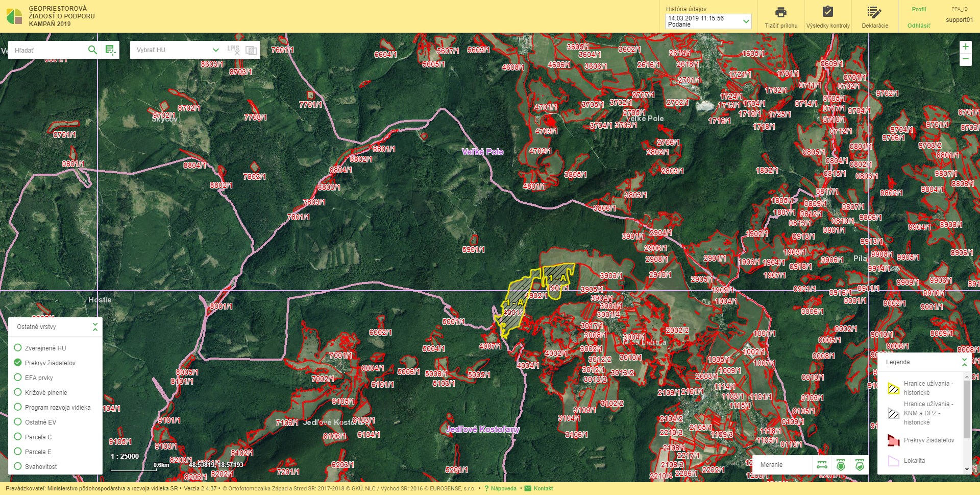This screenshot has width=980, height=495.
Task: Click the Jedľové Kostoľany locality label
Action: click(x=482, y=429)
